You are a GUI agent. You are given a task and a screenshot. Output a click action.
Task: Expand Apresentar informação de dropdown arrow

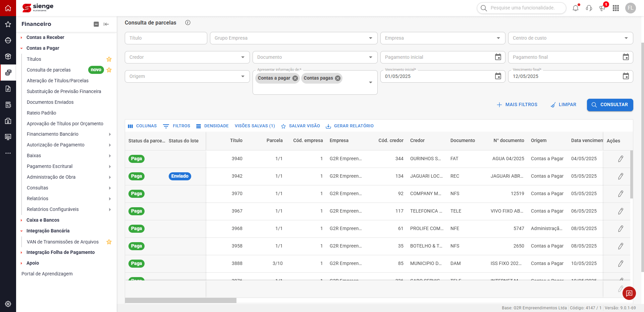(371, 82)
